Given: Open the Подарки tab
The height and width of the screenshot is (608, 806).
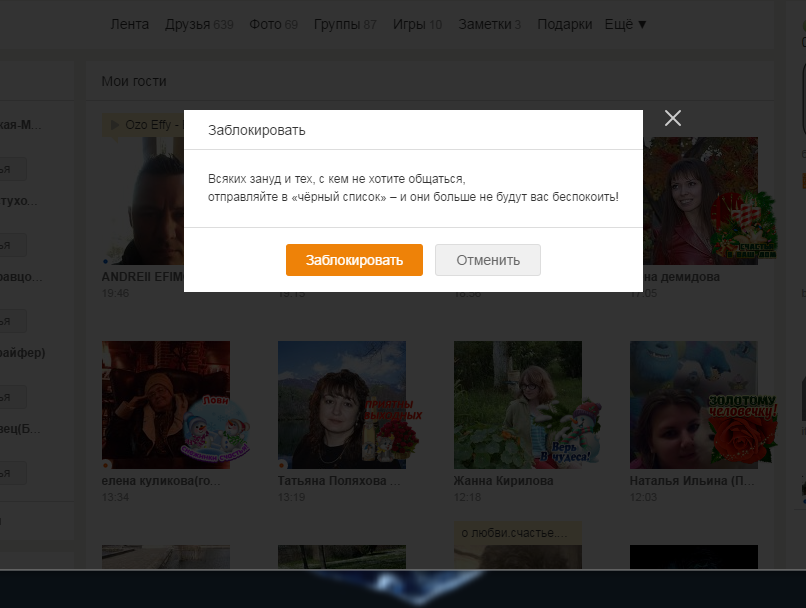Looking at the screenshot, I should pyautogui.click(x=564, y=24).
